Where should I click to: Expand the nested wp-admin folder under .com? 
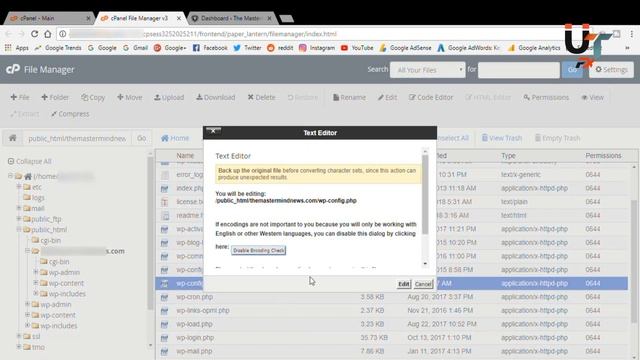pos(36,272)
